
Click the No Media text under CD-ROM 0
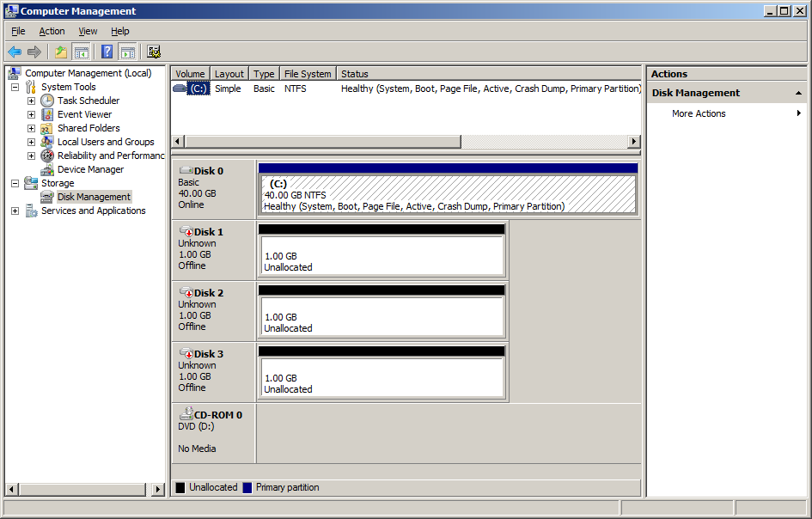coord(197,449)
